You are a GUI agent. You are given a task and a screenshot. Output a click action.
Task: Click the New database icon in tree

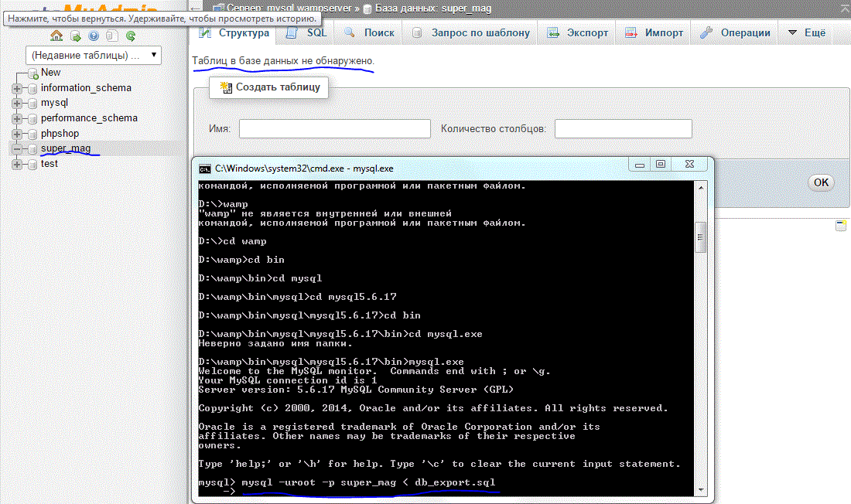coord(32,73)
